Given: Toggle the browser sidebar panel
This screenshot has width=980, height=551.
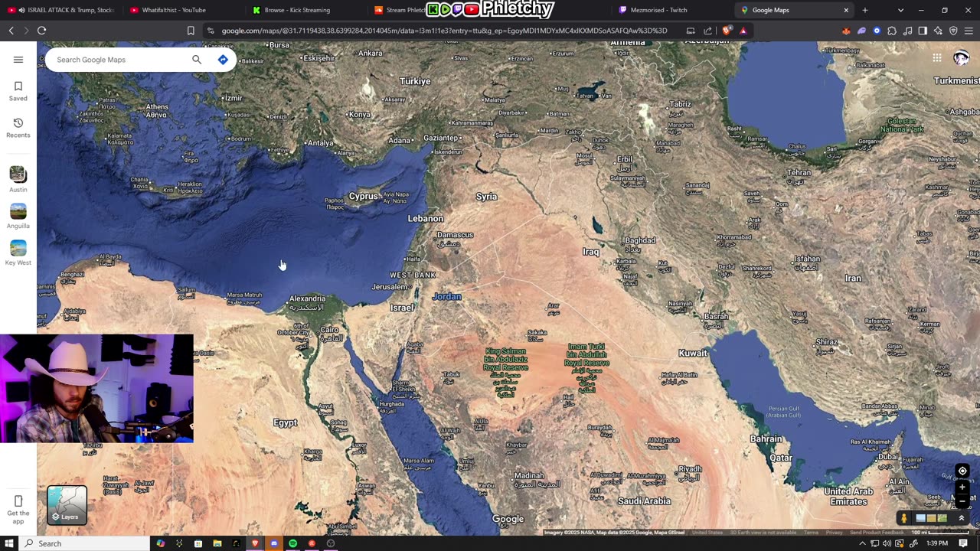Looking at the screenshot, I should click(923, 31).
